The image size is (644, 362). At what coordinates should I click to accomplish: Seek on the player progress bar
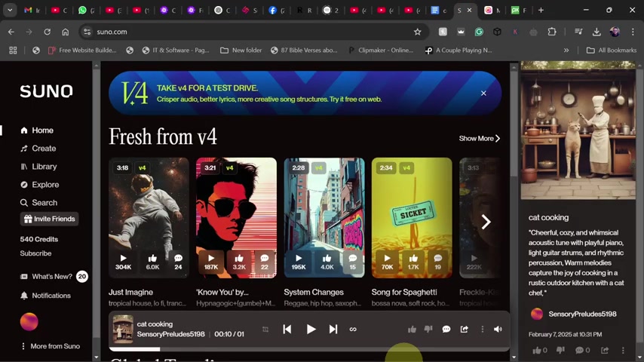click(309, 349)
